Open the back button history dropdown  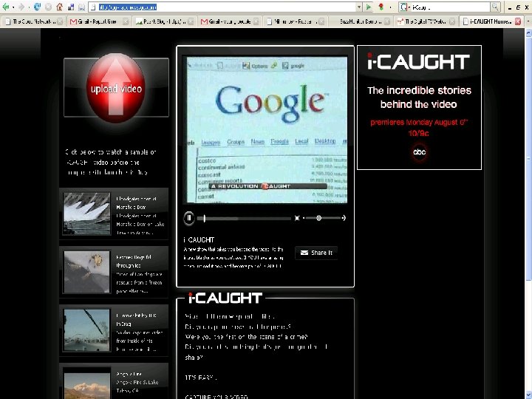(x=13, y=7)
